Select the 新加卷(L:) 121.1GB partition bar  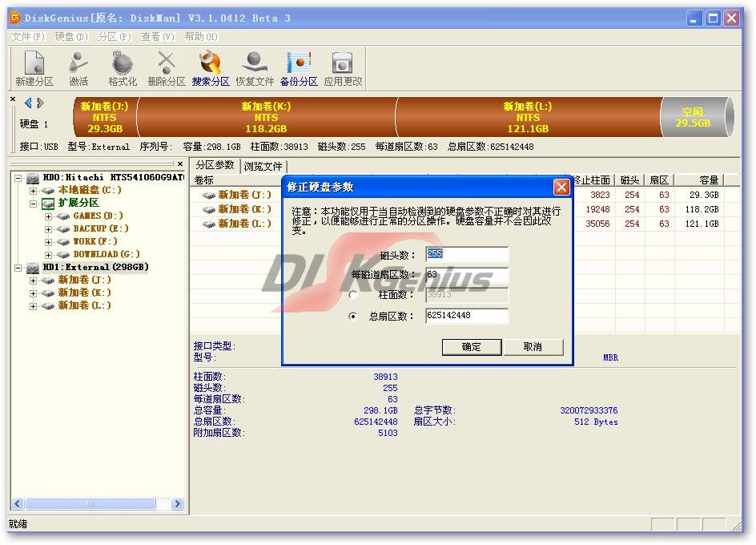[x=528, y=117]
